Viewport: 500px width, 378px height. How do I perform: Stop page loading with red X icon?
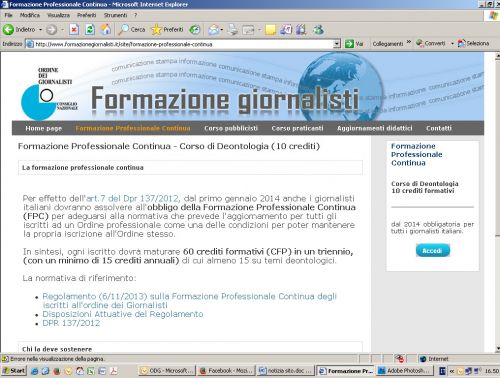pos(74,30)
